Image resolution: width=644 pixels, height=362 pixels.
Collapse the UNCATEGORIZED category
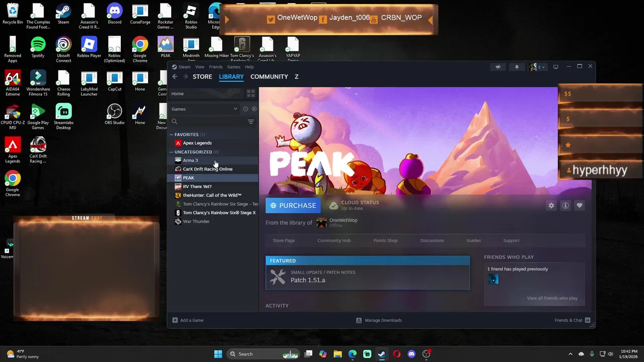tap(172, 152)
